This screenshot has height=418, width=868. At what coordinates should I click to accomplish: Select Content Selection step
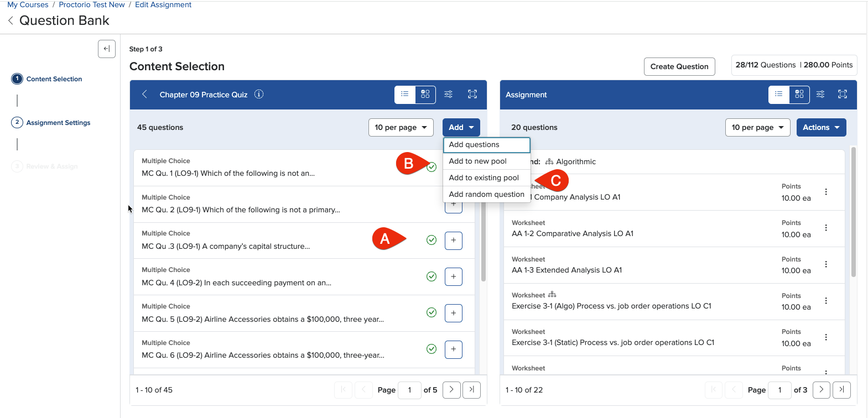pyautogui.click(x=47, y=79)
